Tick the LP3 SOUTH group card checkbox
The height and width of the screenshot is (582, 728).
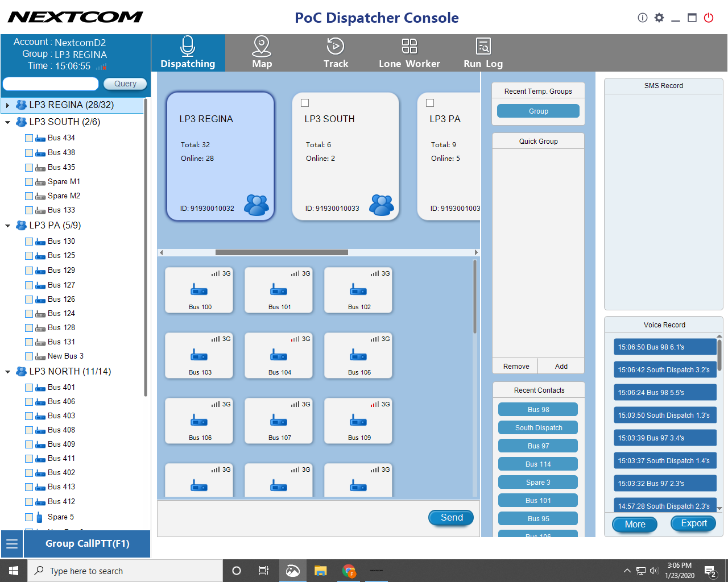[x=305, y=103]
